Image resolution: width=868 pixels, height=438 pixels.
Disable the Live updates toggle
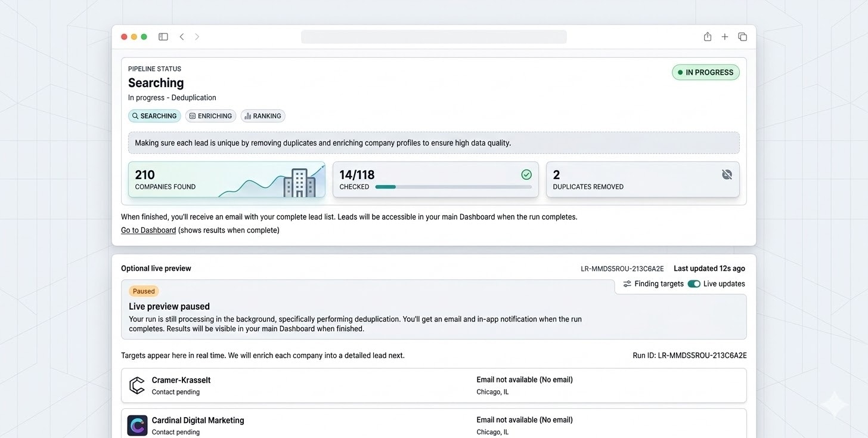tap(694, 283)
